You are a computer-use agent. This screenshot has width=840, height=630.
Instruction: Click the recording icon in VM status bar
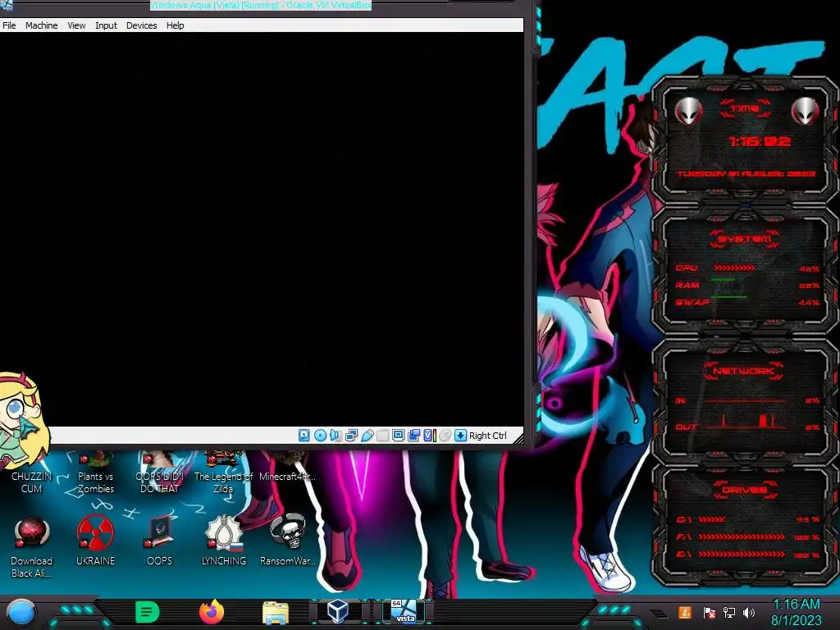pyautogui.click(x=413, y=435)
